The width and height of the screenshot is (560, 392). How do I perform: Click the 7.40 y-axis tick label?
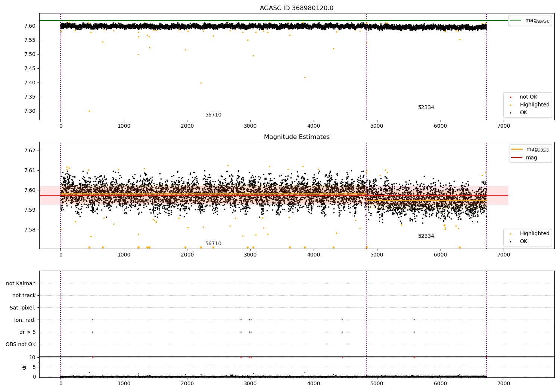tap(29, 83)
